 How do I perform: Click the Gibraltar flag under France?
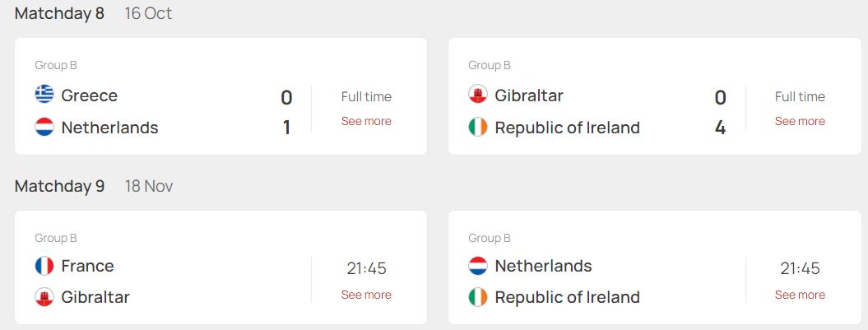point(44,297)
